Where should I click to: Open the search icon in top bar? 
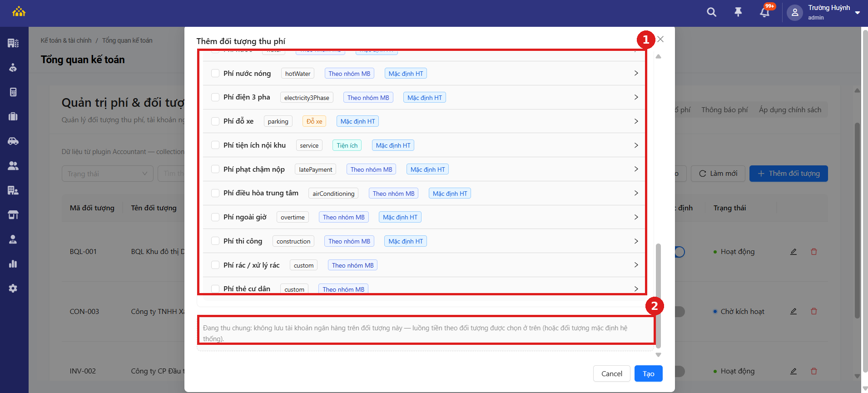pos(711,12)
